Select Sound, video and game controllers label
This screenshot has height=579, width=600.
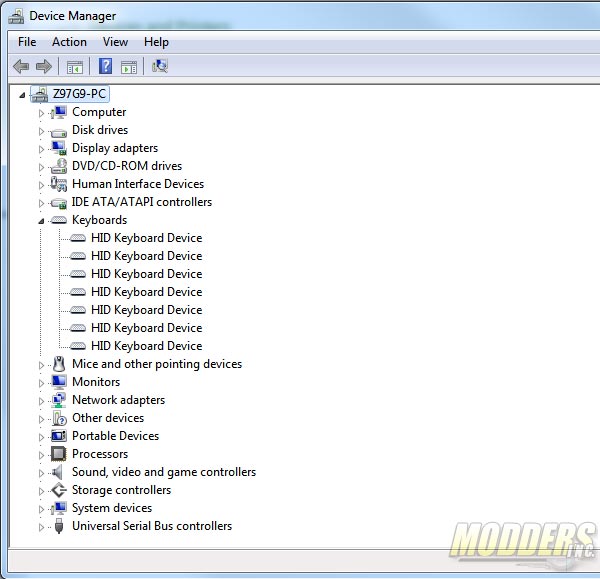[x=164, y=472]
